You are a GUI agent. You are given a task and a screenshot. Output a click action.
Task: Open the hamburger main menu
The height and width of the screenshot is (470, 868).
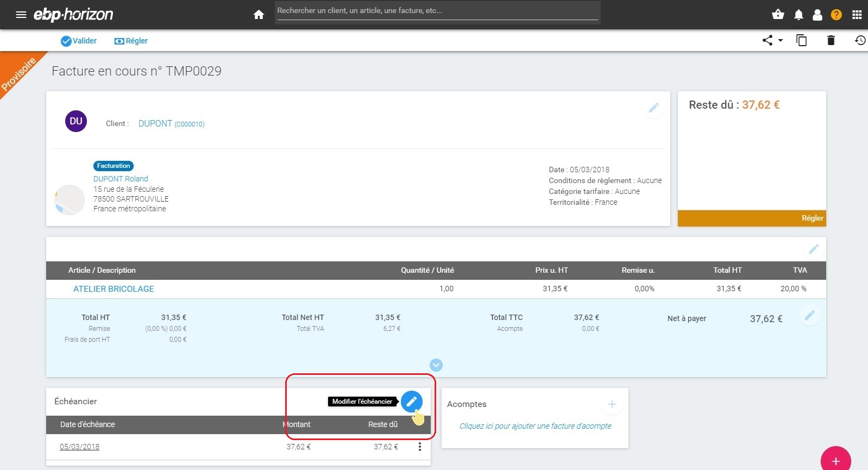coord(21,15)
